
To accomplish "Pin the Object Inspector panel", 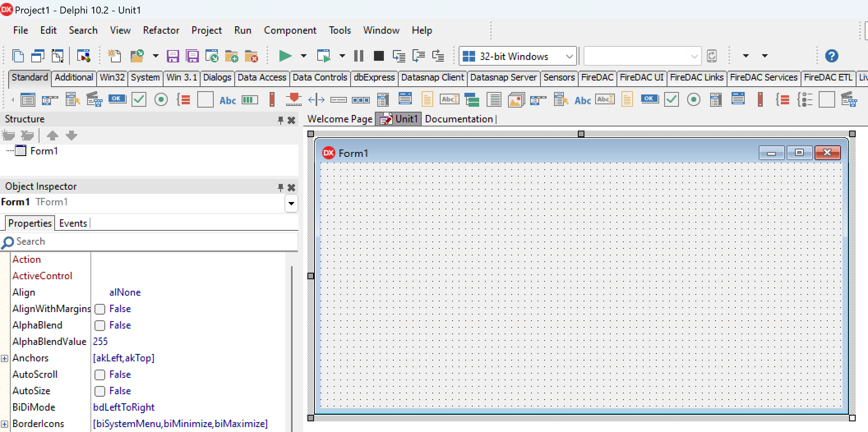I will tap(281, 187).
